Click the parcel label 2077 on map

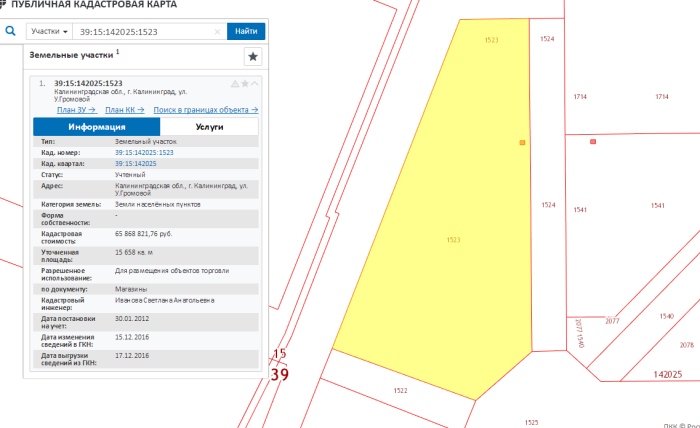tap(612, 321)
